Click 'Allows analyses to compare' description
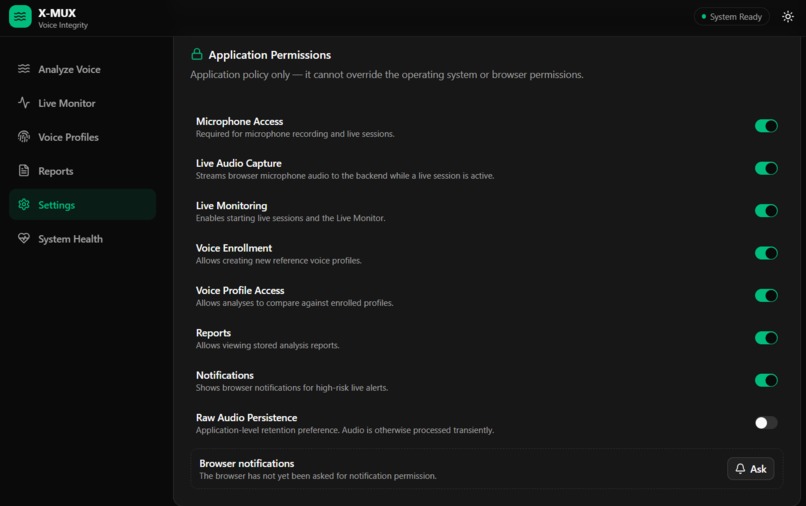 pyautogui.click(x=295, y=303)
